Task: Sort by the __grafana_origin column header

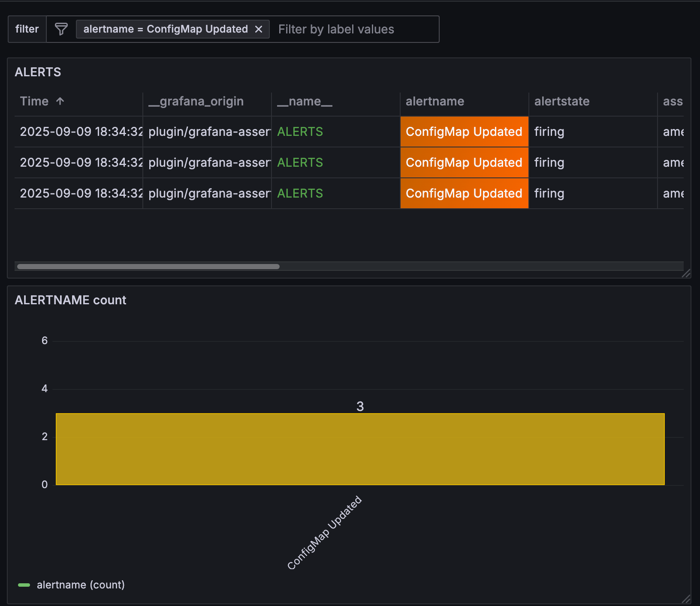Action: pyautogui.click(x=196, y=102)
